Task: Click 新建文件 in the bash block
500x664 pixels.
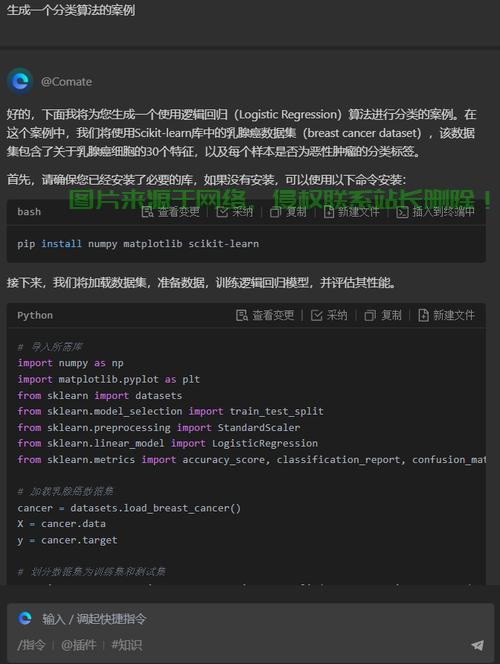Action: tap(351, 211)
